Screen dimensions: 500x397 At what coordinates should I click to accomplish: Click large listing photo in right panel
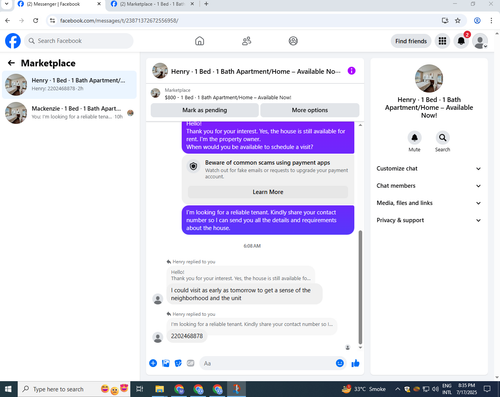pos(429,78)
